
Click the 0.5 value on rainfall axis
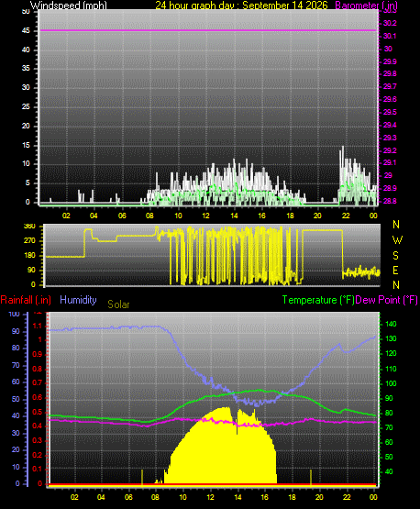pyautogui.click(x=38, y=412)
